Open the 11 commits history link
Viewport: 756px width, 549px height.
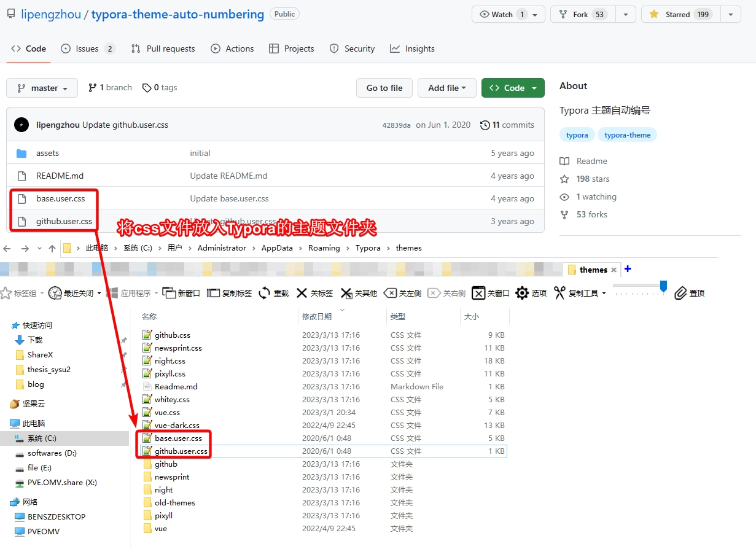(x=507, y=125)
